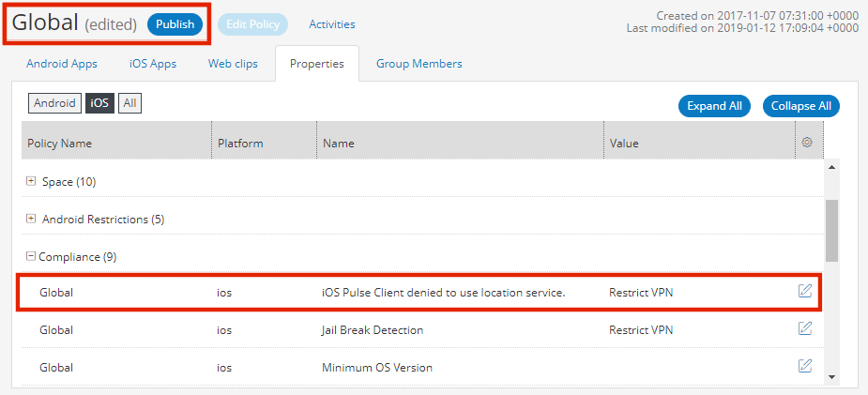Viewport: 868px width, 395px height.
Task: Edit the Minimum OS Version rule
Action: click(x=805, y=366)
